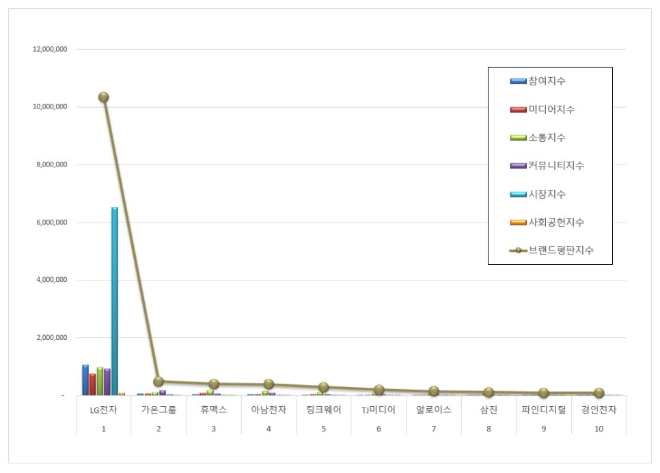Viewport: 660px width, 473px height.
Task: Click the blue 참여지수 legend marker
Action: (x=517, y=80)
